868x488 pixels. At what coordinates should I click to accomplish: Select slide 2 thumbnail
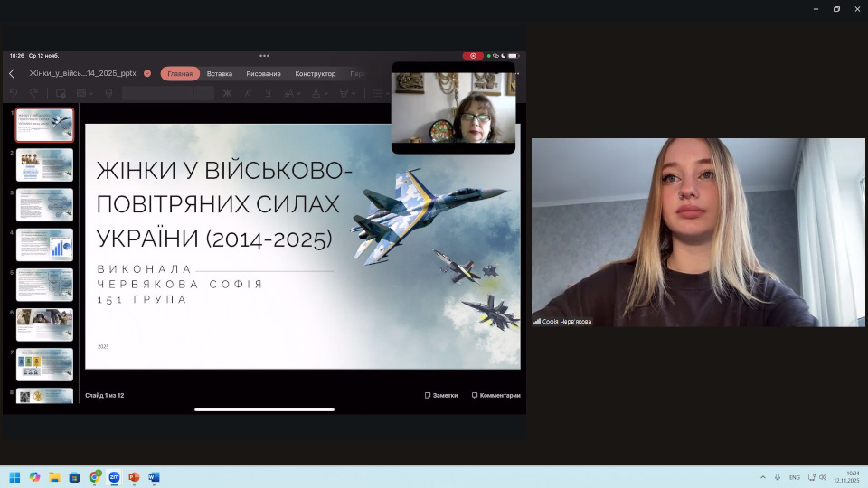point(44,165)
